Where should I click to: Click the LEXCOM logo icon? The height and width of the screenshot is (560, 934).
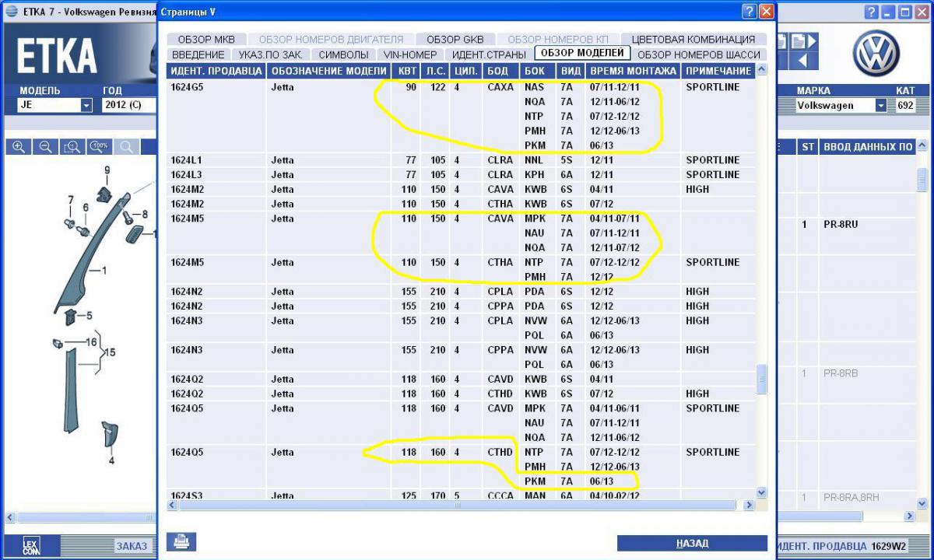(x=30, y=545)
